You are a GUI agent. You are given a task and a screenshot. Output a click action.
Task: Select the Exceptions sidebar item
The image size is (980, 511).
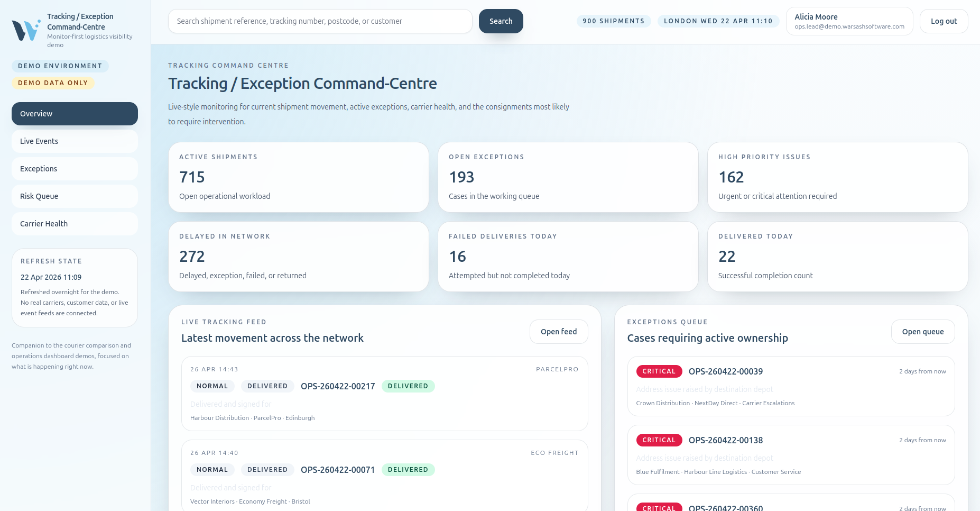(x=75, y=169)
